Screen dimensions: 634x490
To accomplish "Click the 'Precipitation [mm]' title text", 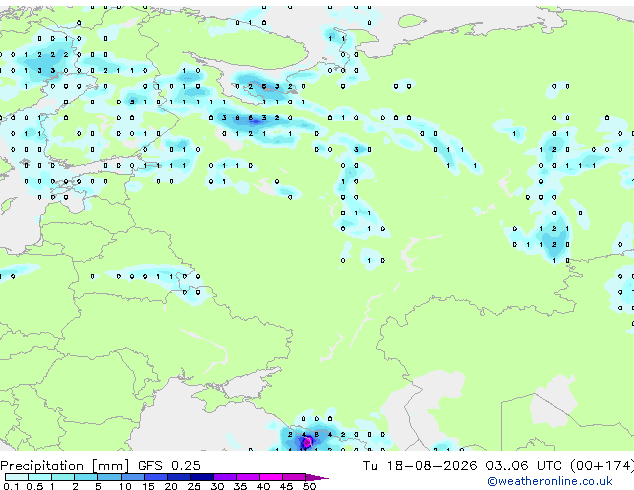I will click(65, 466).
